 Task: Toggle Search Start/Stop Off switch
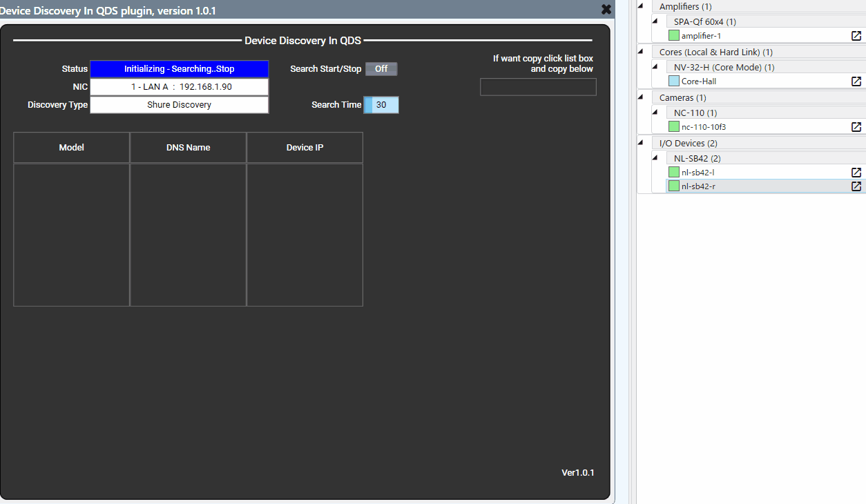pos(381,69)
